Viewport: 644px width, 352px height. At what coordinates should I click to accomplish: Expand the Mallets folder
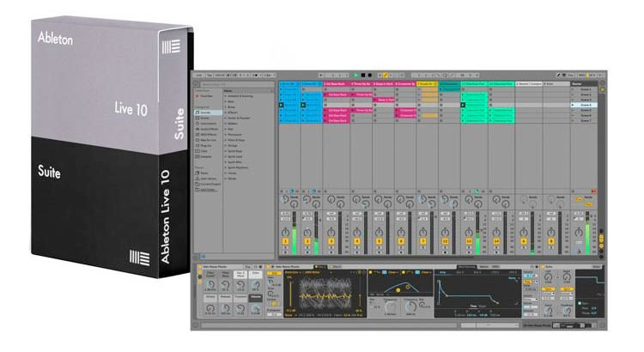pos(226,124)
